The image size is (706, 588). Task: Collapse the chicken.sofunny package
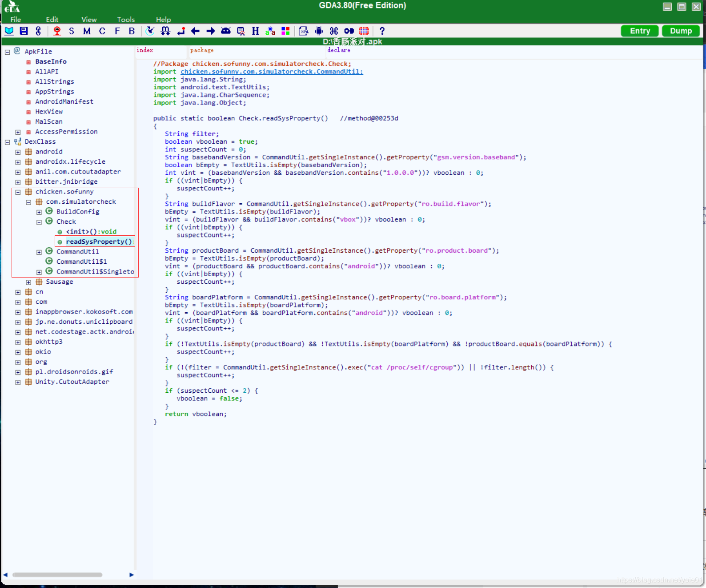18,192
